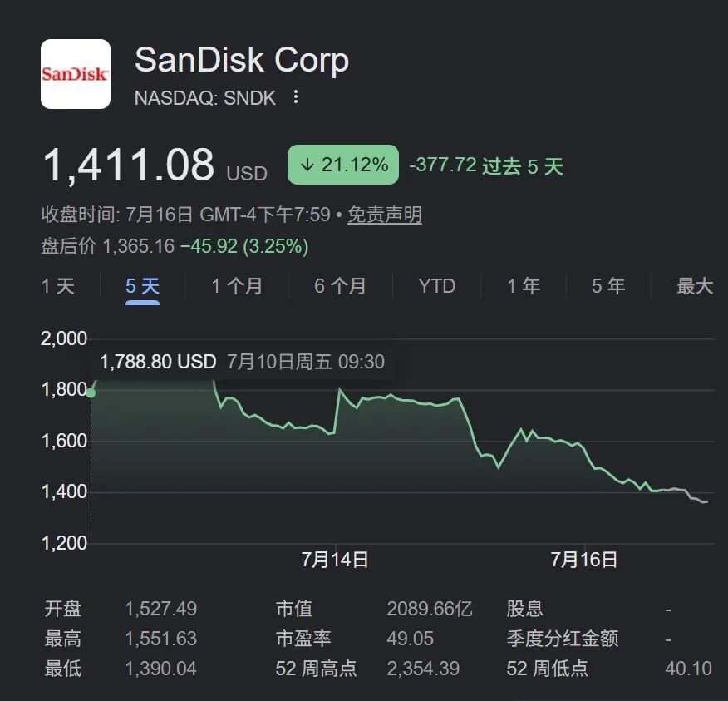This screenshot has width=728, height=701.
Task: Select the 5 天 range tab
Action: [x=143, y=286]
